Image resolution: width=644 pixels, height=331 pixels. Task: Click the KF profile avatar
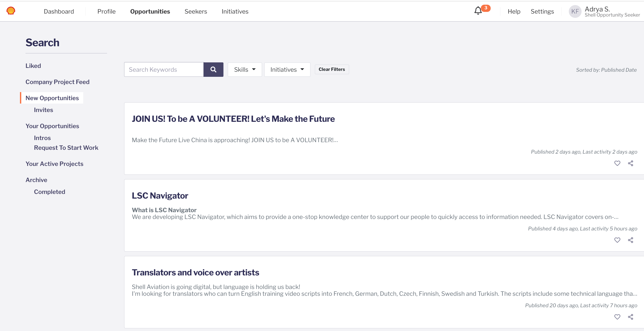[x=575, y=11]
